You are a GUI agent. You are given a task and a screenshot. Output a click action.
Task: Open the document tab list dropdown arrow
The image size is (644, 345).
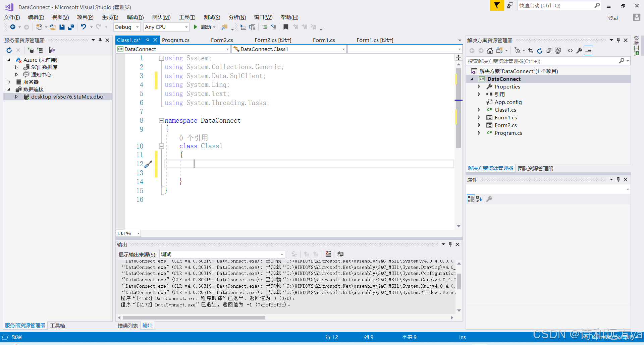coord(460,40)
